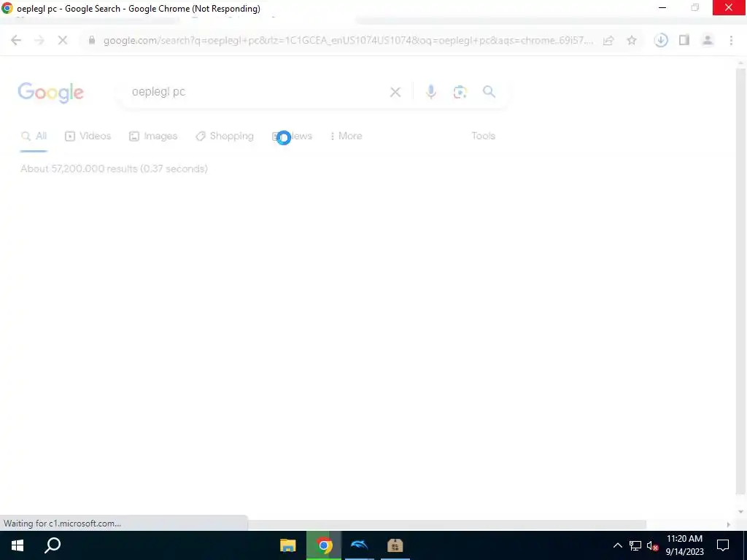This screenshot has width=747, height=560.
Task: Search by image with Google Lens icon
Action: pos(460,92)
